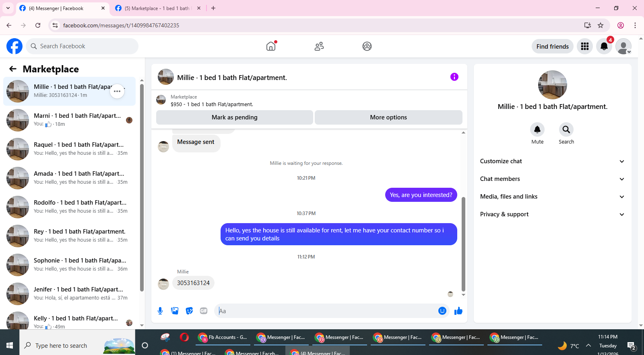This screenshot has width=644, height=355.
Task: Reload the page
Action: (x=38, y=25)
